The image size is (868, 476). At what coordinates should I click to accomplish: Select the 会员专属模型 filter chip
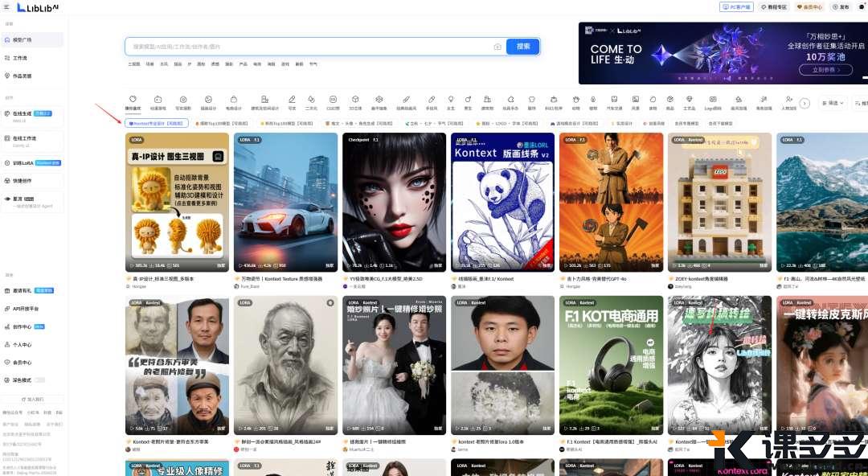(x=688, y=124)
